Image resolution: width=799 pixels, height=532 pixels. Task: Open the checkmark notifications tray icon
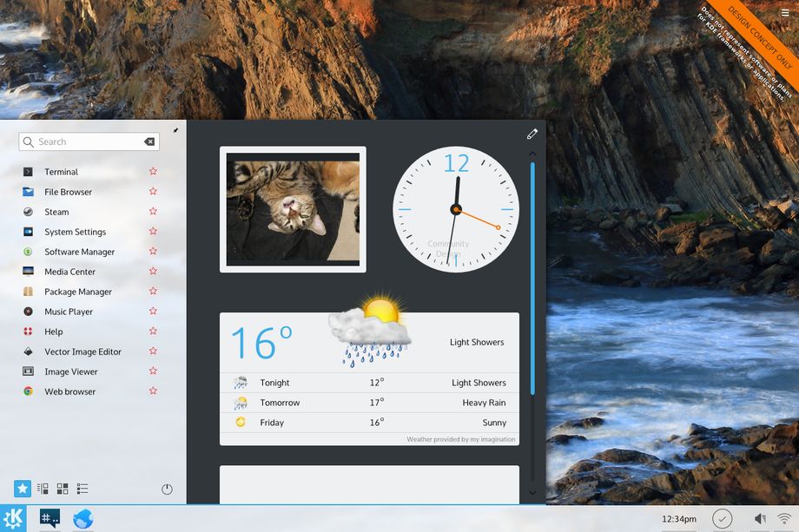click(x=722, y=519)
